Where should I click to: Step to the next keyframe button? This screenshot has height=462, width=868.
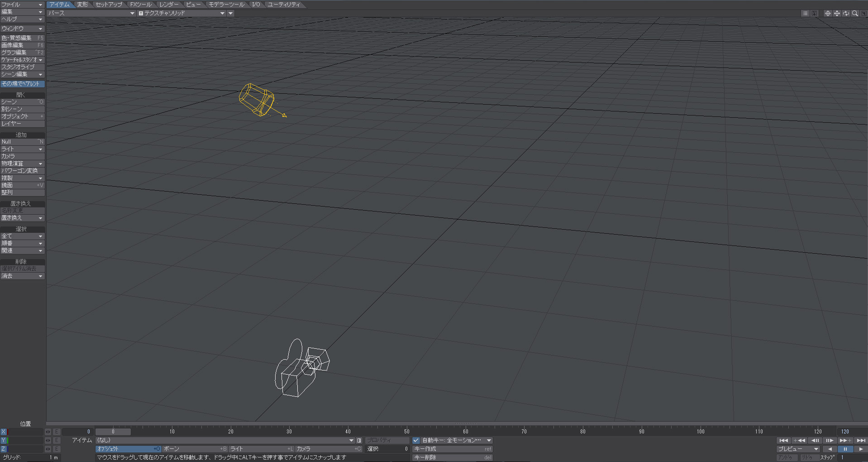coord(845,440)
